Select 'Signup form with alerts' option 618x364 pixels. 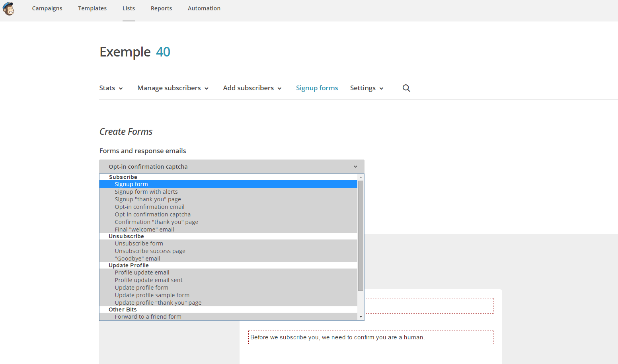pos(228,192)
